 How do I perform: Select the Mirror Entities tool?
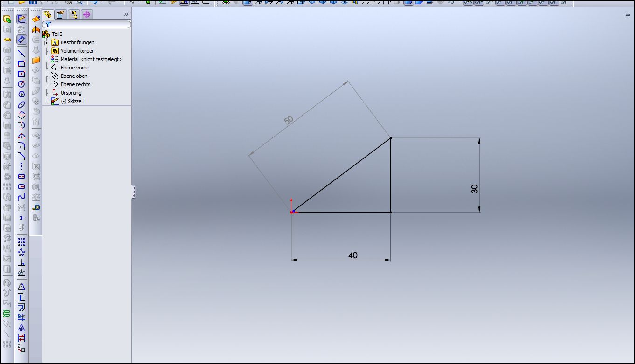point(21,287)
